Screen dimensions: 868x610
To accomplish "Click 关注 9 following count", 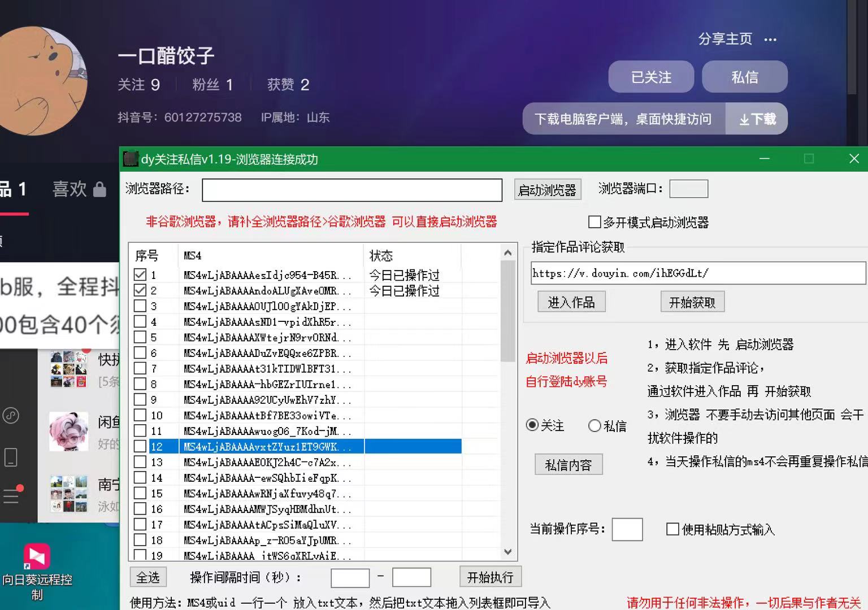I will [138, 85].
